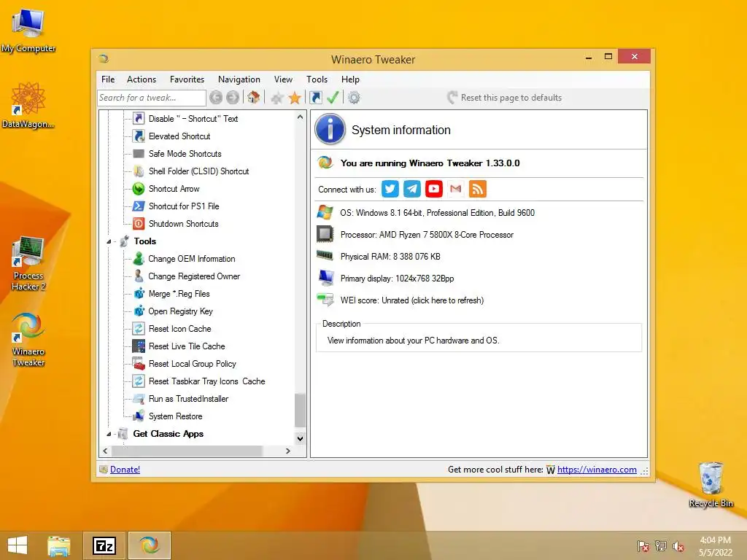This screenshot has width=747, height=560.
Task: Click the Donate! link
Action: click(x=125, y=470)
